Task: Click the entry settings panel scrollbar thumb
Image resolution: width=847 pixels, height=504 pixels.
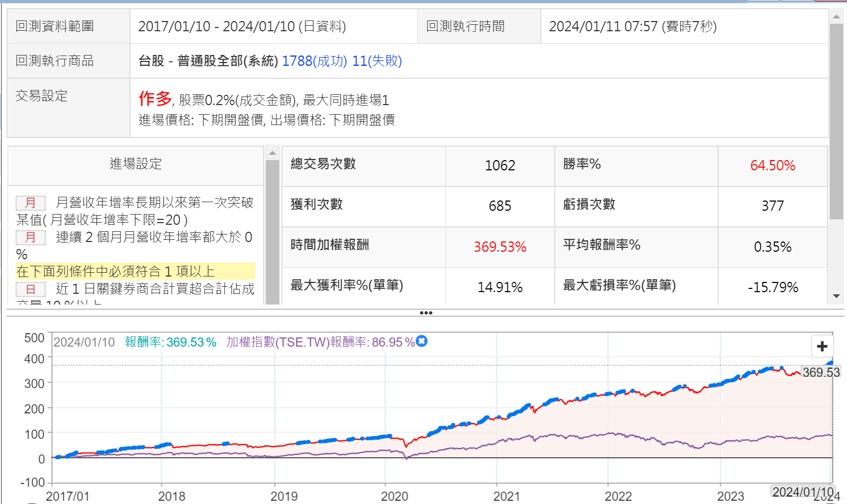Action: tap(272, 232)
